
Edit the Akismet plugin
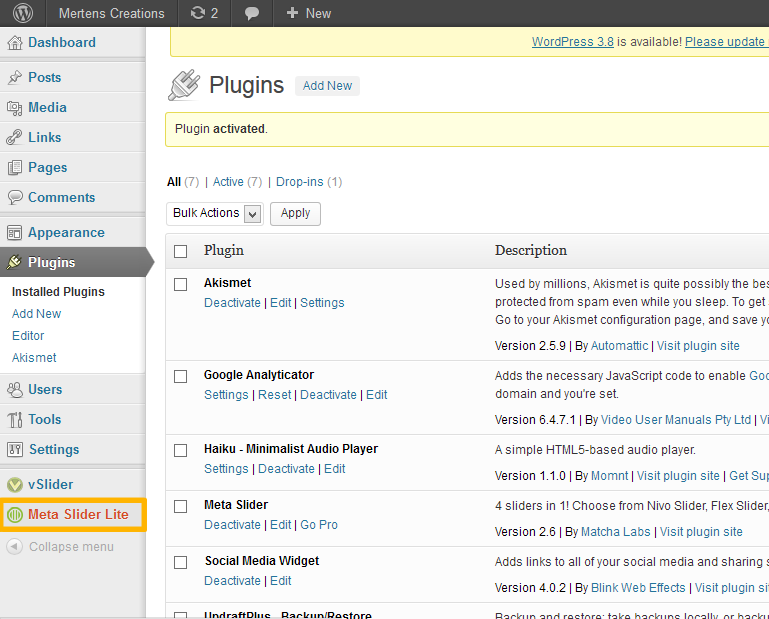(281, 303)
